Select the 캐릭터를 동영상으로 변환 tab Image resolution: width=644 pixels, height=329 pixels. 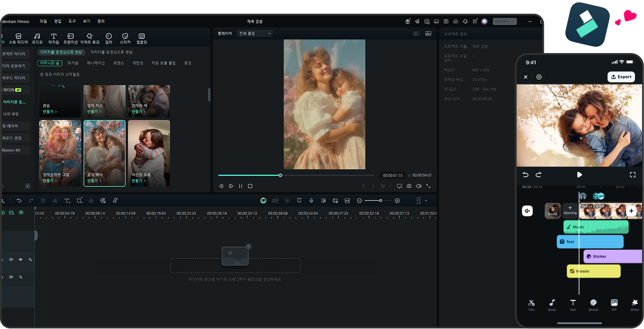[111, 52]
